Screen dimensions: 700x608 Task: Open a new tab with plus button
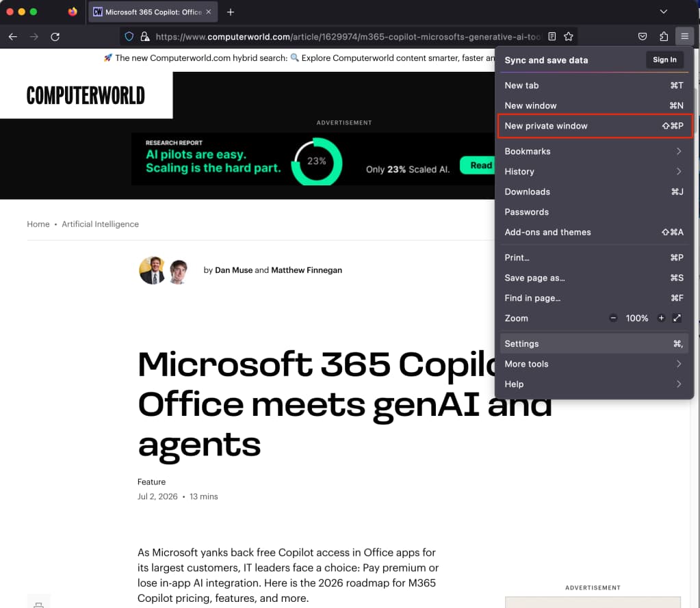(x=231, y=12)
